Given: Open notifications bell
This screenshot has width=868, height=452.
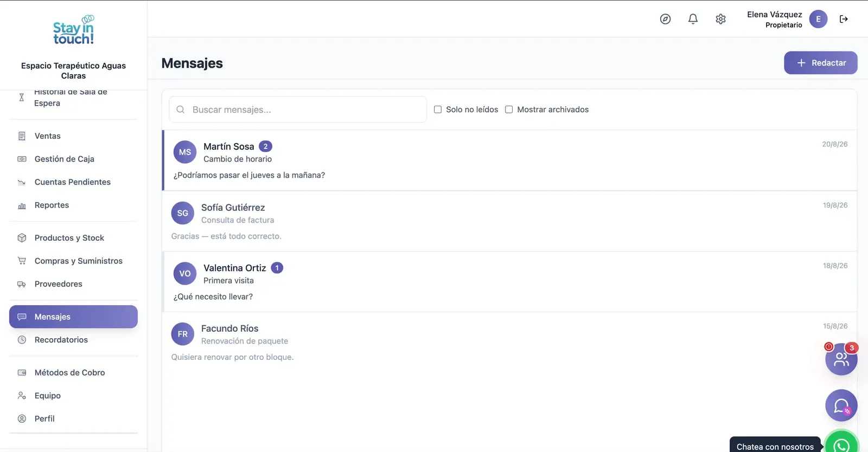Looking at the screenshot, I should click(693, 19).
